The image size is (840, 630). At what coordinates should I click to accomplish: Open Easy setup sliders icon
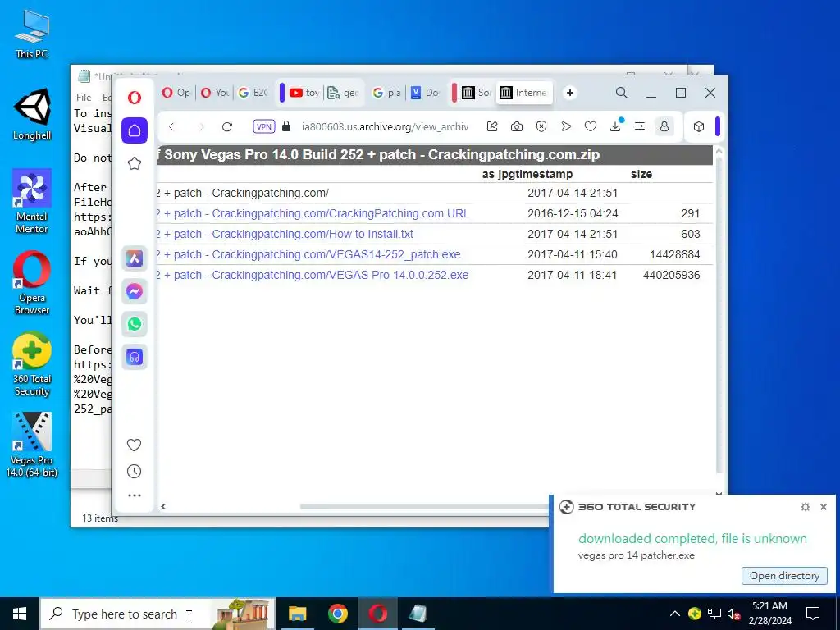pyautogui.click(x=640, y=126)
